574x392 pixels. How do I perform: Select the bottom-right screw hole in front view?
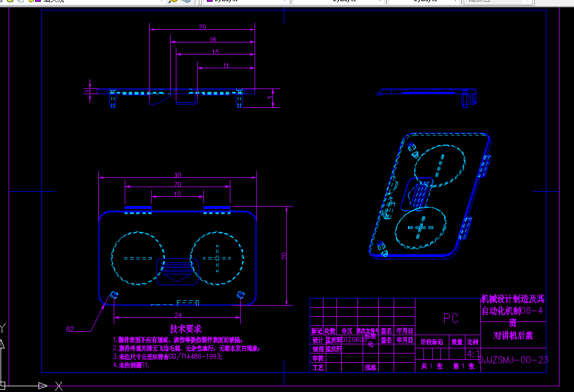241,294
